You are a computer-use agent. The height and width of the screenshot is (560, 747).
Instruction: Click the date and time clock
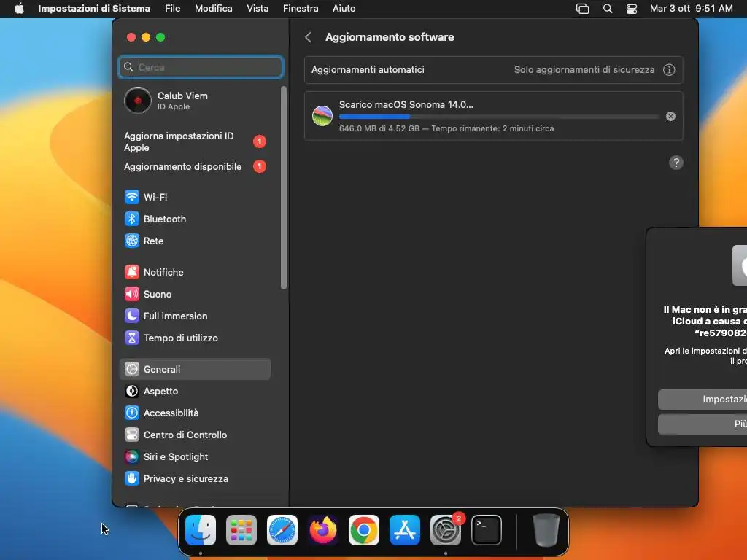click(692, 9)
